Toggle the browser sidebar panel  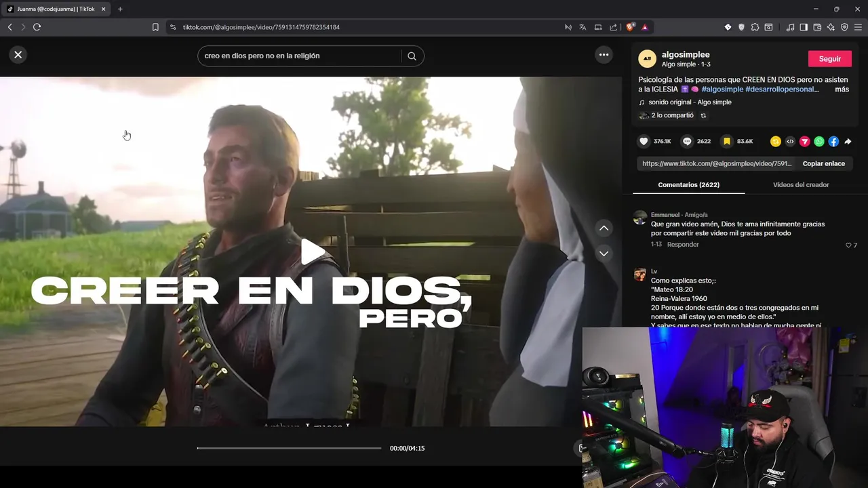point(804,27)
